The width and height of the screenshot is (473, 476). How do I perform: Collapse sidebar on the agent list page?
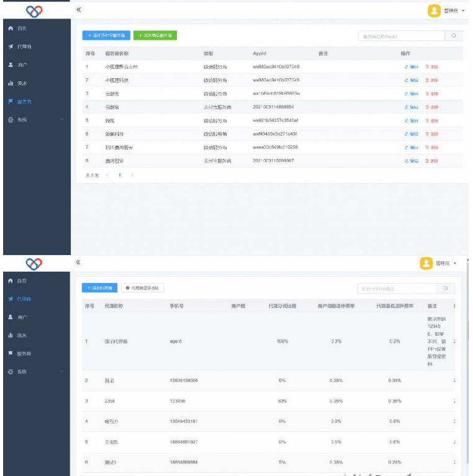click(79, 263)
